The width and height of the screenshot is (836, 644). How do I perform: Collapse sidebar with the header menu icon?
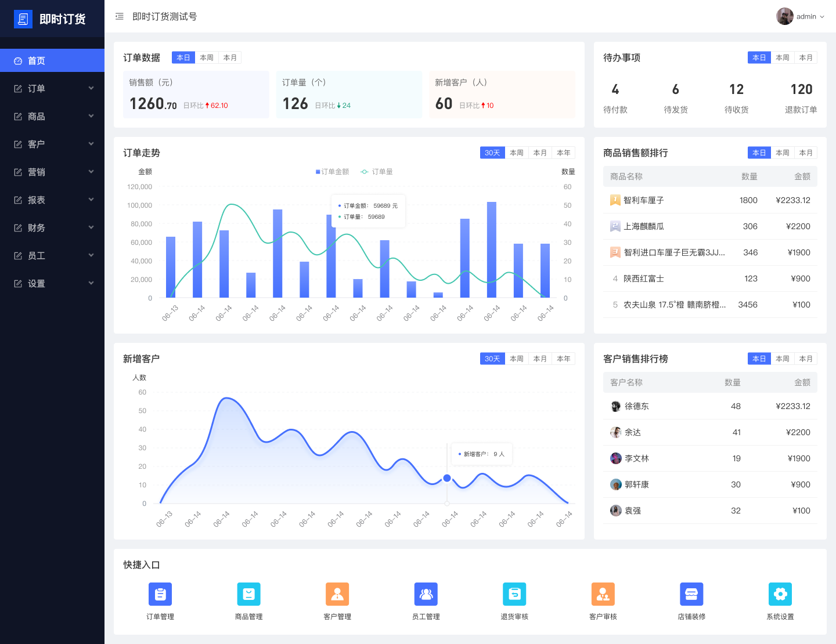[120, 17]
